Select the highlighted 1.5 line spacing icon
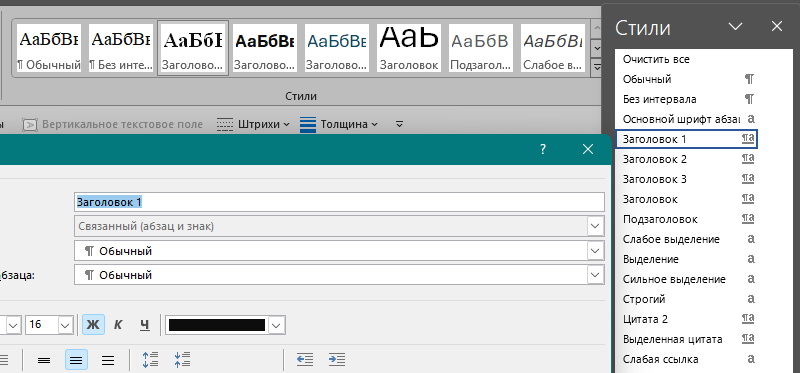This screenshot has height=373, width=800. pyautogui.click(x=76, y=360)
